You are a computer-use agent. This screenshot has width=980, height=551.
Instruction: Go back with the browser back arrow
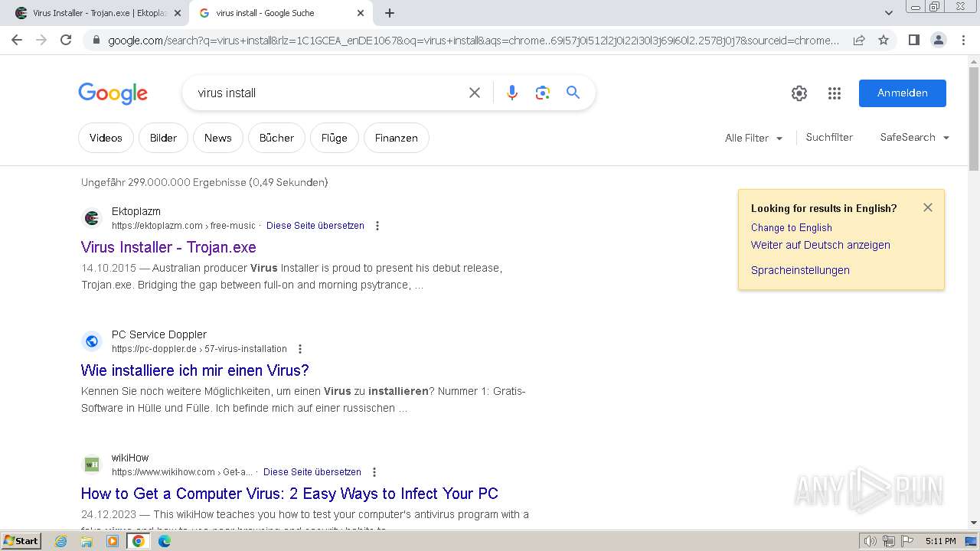tap(17, 40)
